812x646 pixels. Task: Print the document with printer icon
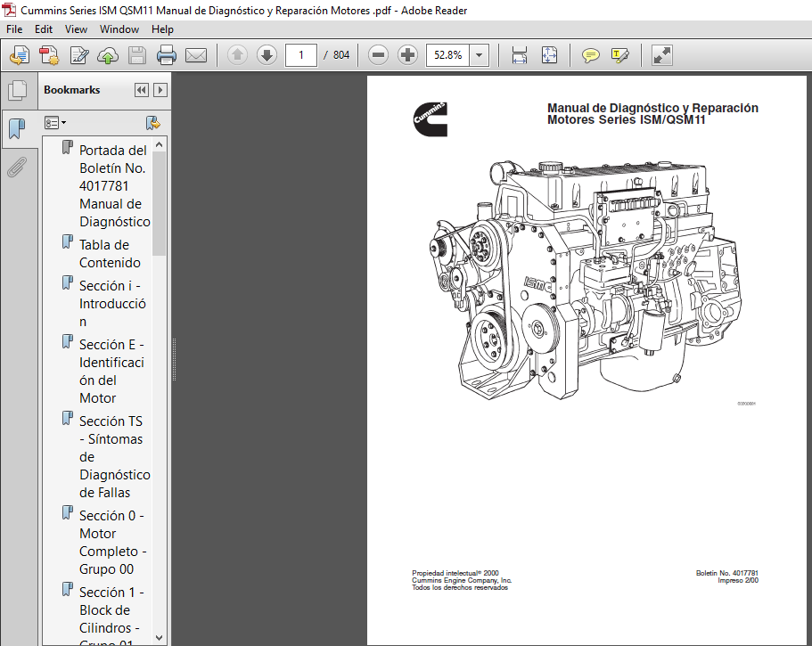coord(166,55)
